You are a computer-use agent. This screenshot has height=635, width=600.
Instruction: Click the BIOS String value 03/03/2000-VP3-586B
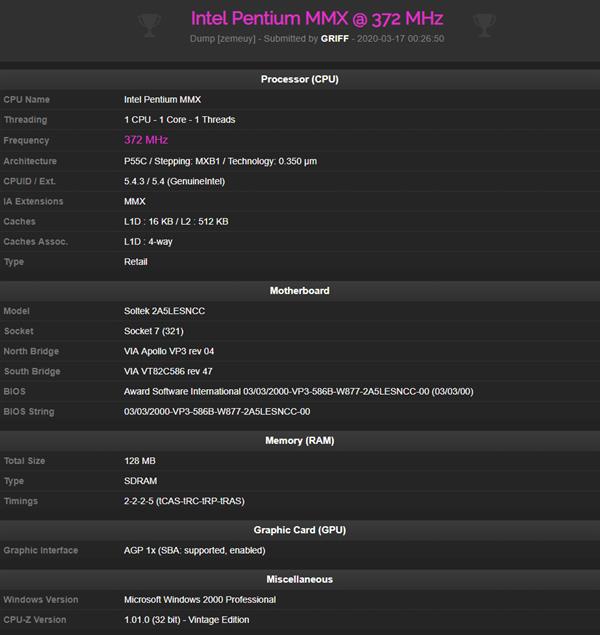coord(217,411)
